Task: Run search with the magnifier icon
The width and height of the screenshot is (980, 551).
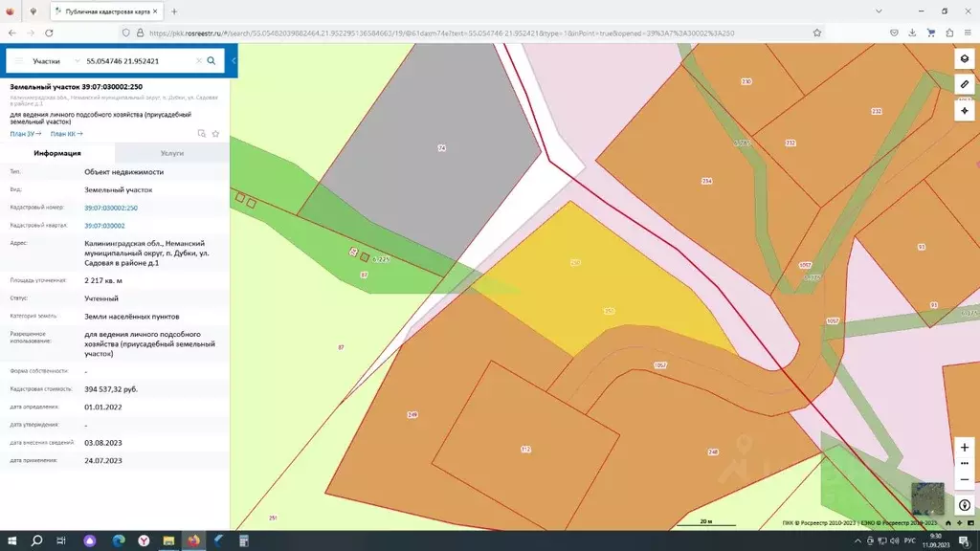Action: click(212, 60)
